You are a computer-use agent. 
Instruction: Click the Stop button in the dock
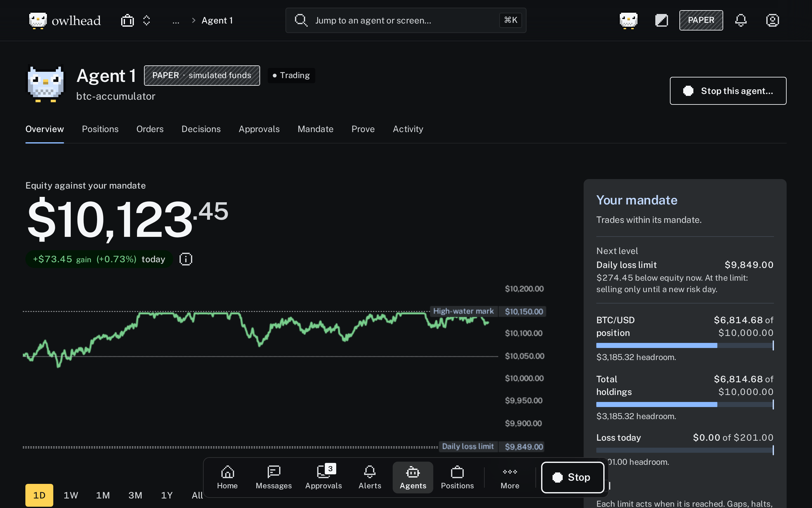(573, 477)
